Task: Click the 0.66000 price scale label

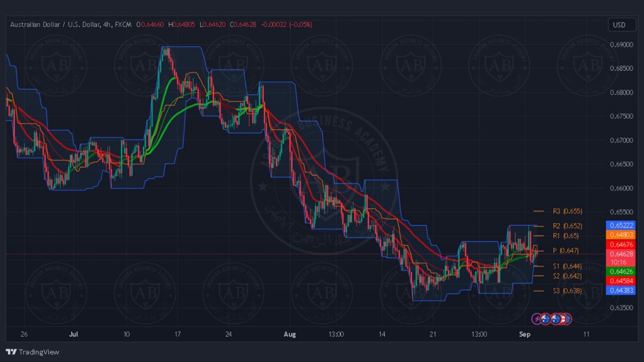Action: (621, 188)
